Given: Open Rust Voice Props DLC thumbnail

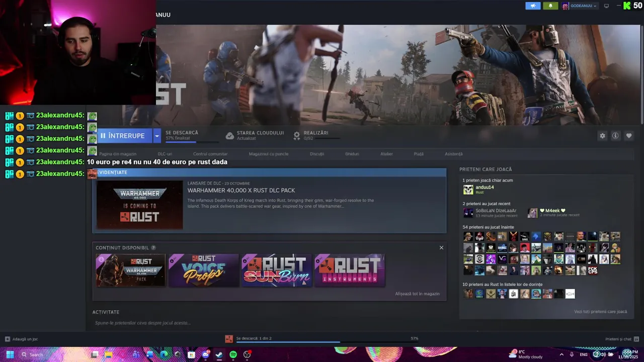Looking at the screenshot, I should point(204,270).
